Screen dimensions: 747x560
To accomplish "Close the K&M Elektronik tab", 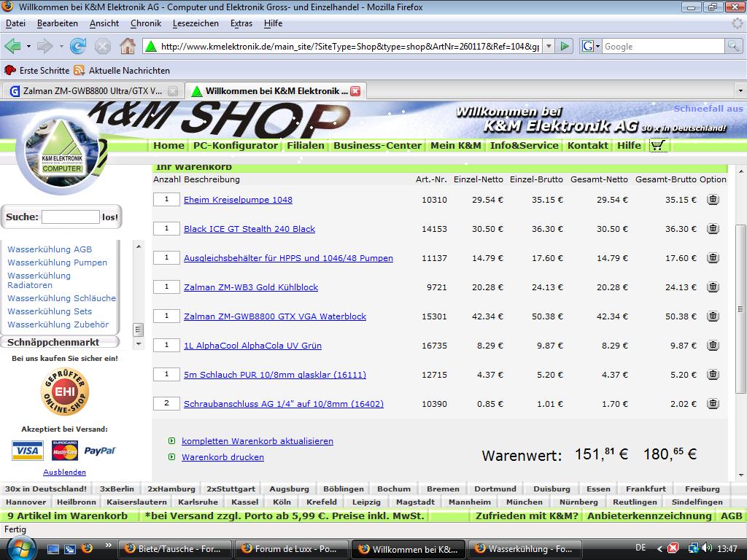I will [355, 91].
